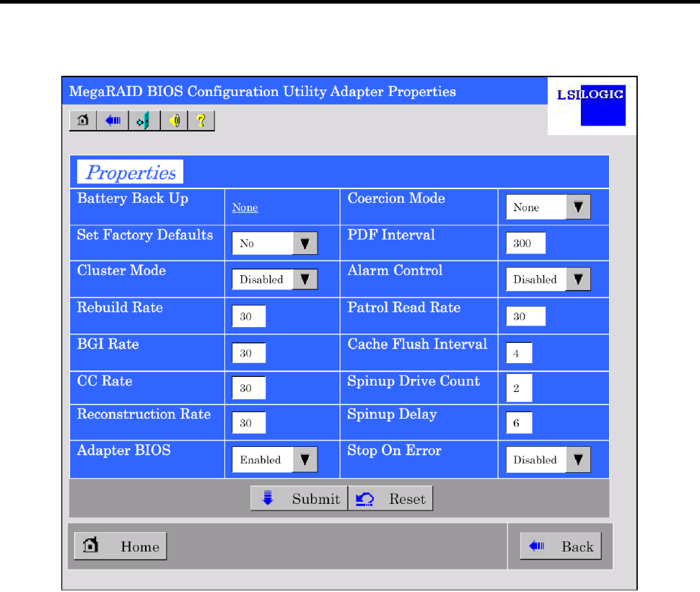
Task: Click the Patrol Read Rate input field
Action: (525, 316)
